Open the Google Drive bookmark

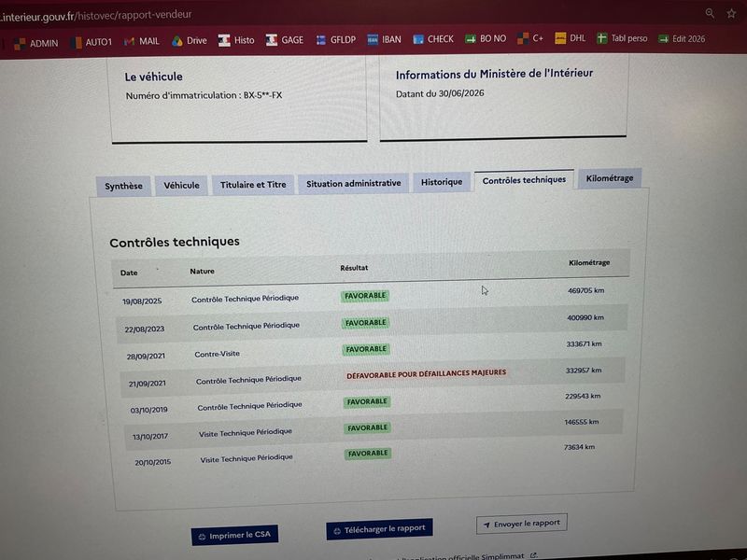190,41
